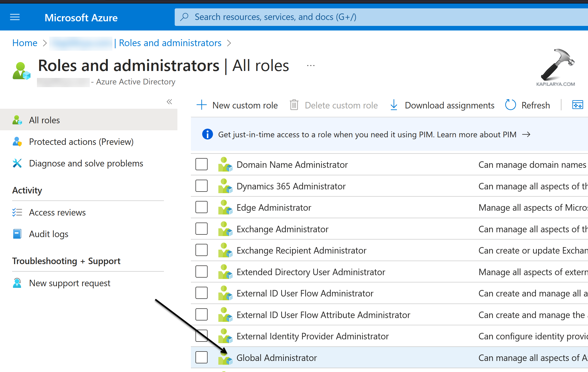The height and width of the screenshot is (372, 588).
Task: Click the Refresh circular arrow icon
Action: coord(510,105)
